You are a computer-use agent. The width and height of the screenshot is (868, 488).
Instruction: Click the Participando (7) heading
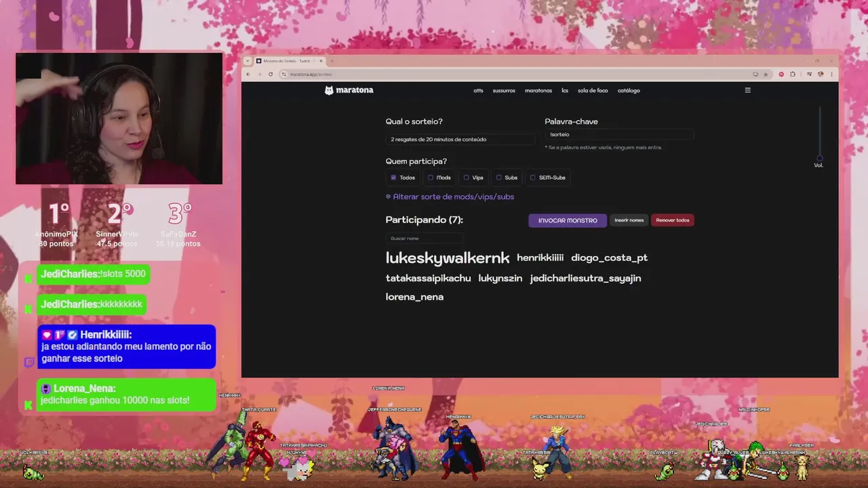point(424,220)
